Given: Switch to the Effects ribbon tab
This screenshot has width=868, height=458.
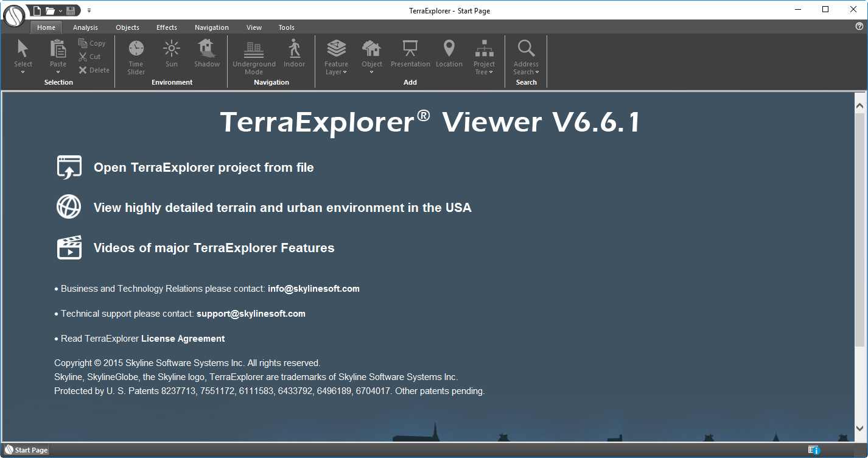Looking at the screenshot, I should click(x=166, y=27).
